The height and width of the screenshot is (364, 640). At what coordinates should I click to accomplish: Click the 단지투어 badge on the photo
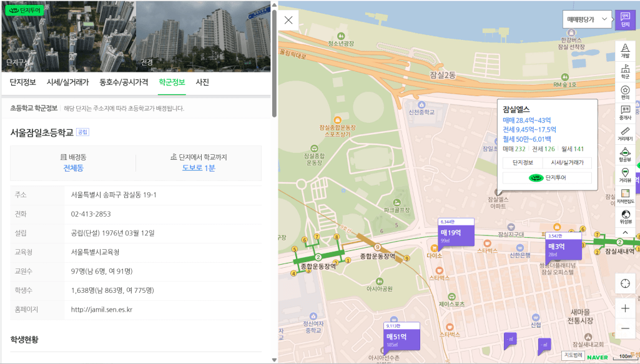point(24,10)
